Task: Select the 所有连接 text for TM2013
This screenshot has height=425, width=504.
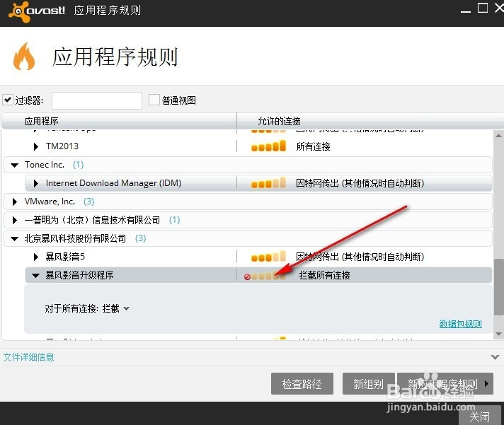Action: click(x=313, y=146)
